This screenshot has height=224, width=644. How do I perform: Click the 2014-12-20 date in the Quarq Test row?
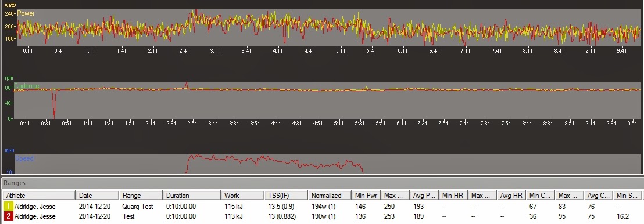pyautogui.click(x=95, y=207)
